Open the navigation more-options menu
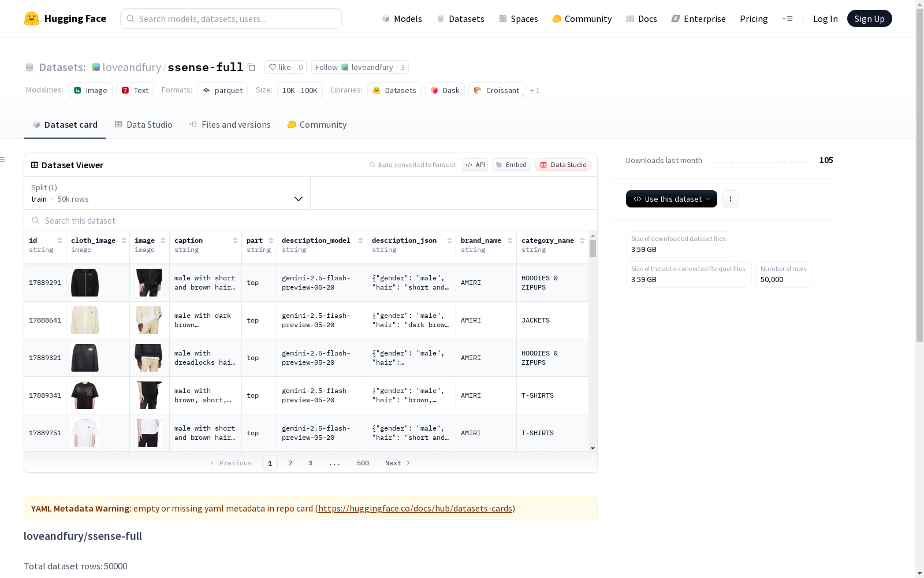Viewport: 924px width, 578px height. [787, 18]
